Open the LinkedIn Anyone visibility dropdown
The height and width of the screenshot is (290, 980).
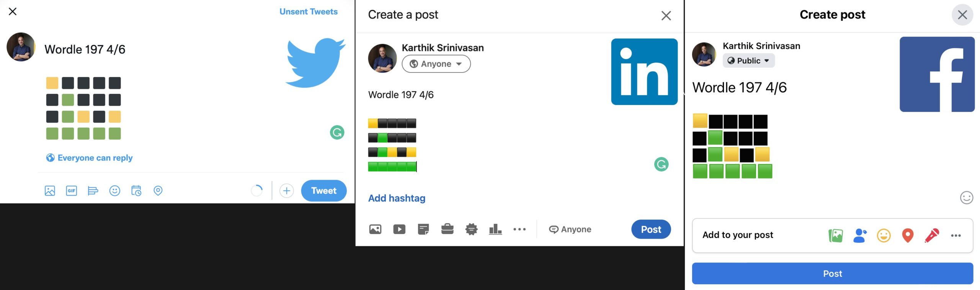point(436,64)
